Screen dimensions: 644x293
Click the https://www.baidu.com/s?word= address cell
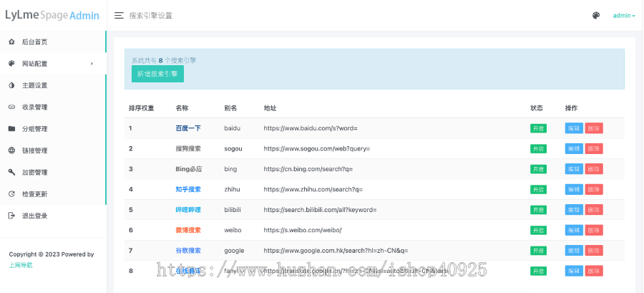[311, 128]
